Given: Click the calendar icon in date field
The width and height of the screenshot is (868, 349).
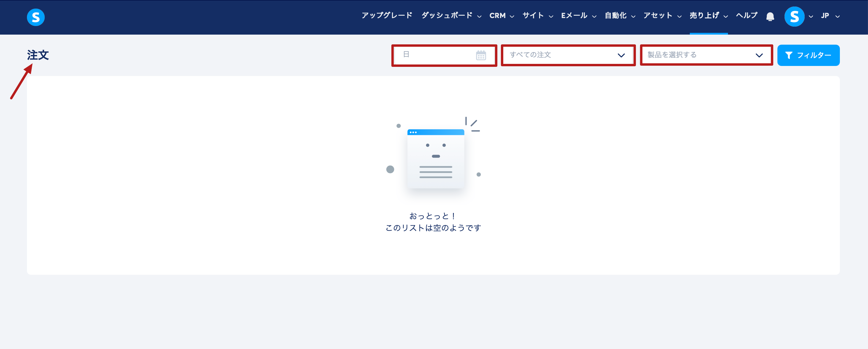Looking at the screenshot, I should (x=481, y=55).
